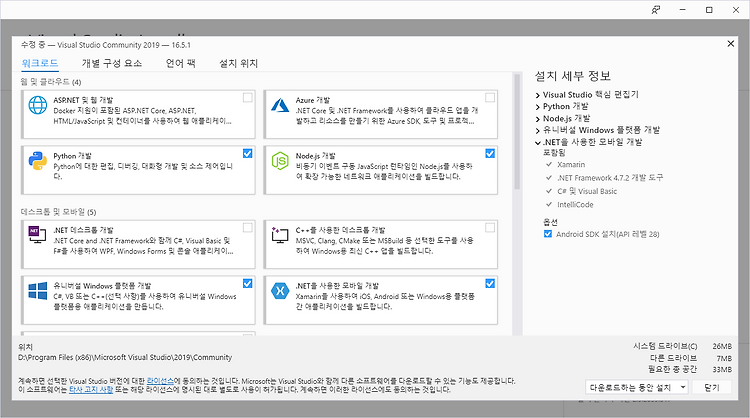
Task: Select the Workloads tab
Action: [x=40, y=63]
